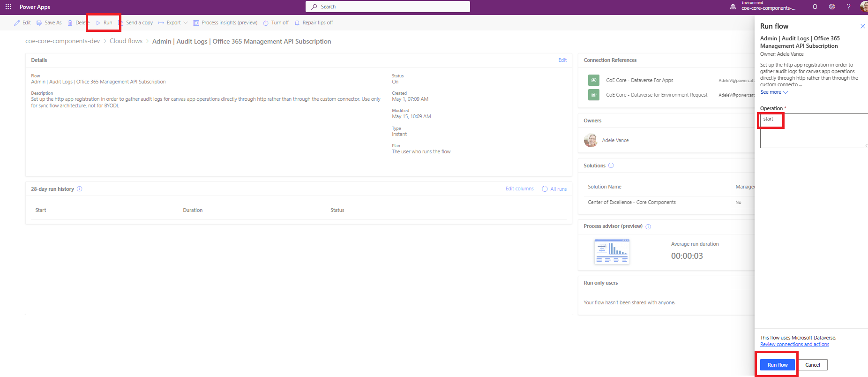
Task: Click the Duration column header
Action: (193, 210)
